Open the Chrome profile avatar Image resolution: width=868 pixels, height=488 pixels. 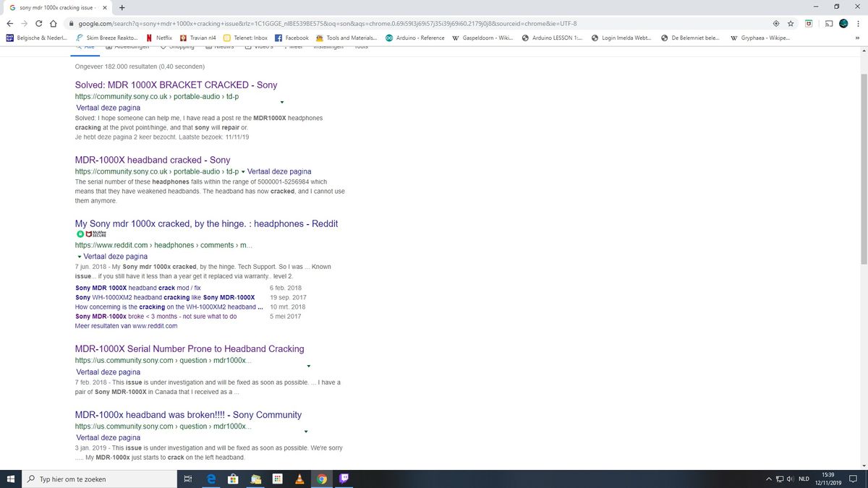(x=843, y=23)
